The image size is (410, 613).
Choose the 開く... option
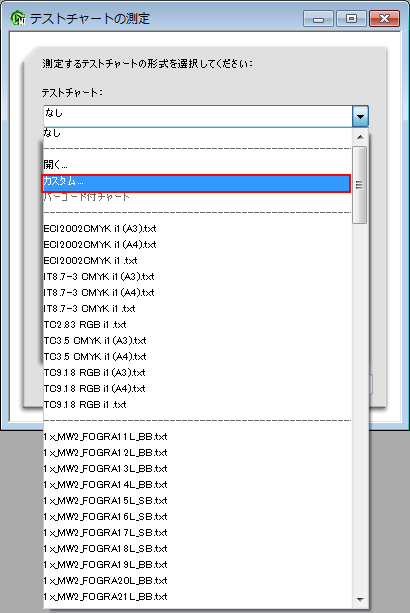pos(197,165)
